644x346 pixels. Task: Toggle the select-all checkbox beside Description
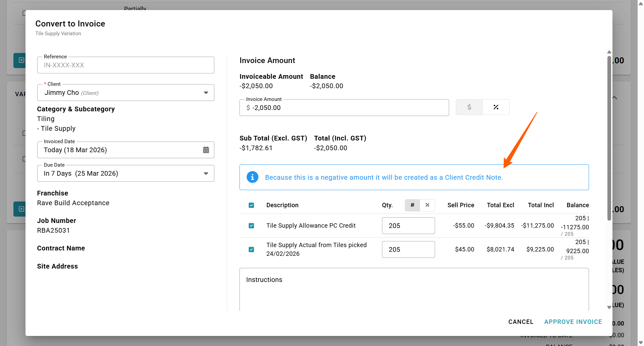coord(251,205)
